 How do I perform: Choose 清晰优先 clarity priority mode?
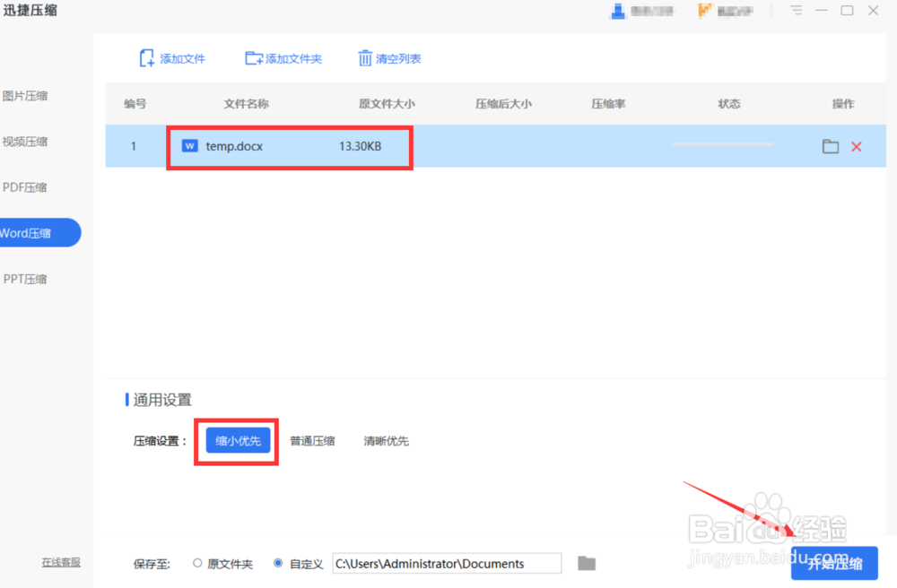point(386,440)
